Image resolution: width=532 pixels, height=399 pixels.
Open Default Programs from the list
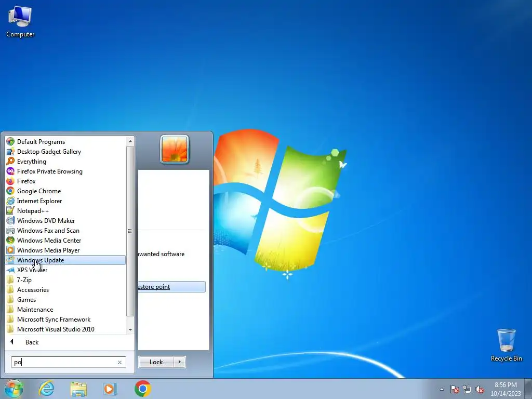point(41,142)
